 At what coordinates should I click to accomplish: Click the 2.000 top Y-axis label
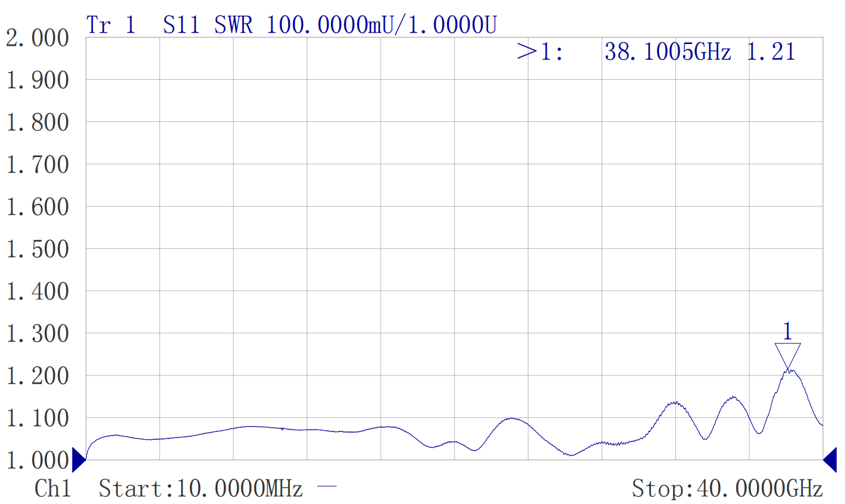[37, 38]
